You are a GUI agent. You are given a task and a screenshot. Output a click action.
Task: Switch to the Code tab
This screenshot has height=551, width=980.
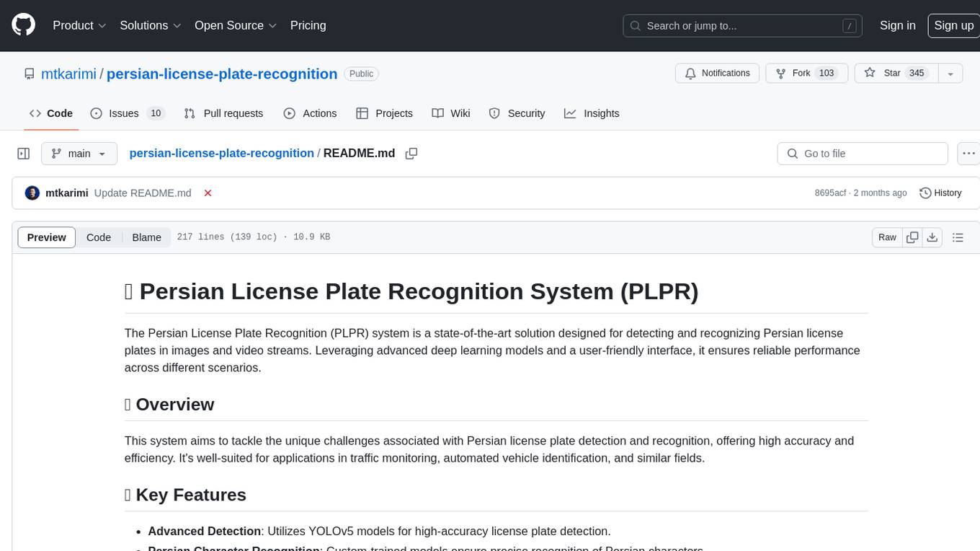[x=50, y=113]
